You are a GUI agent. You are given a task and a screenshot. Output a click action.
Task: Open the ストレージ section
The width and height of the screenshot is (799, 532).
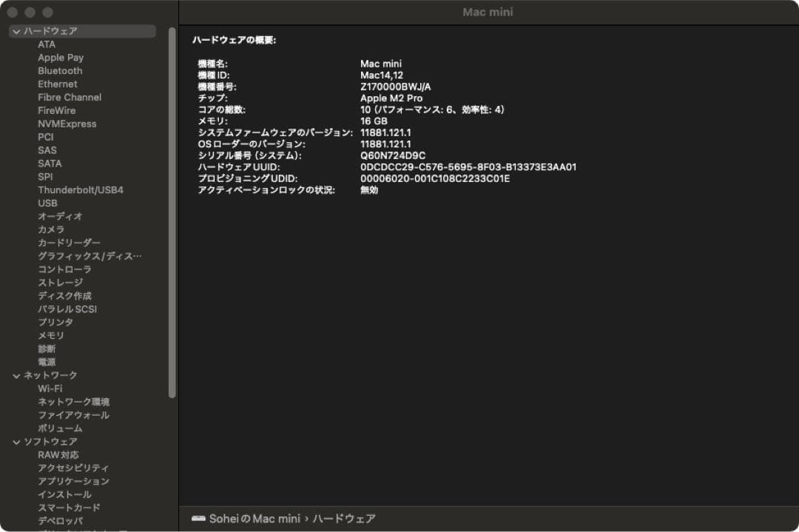pyautogui.click(x=61, y=282)
